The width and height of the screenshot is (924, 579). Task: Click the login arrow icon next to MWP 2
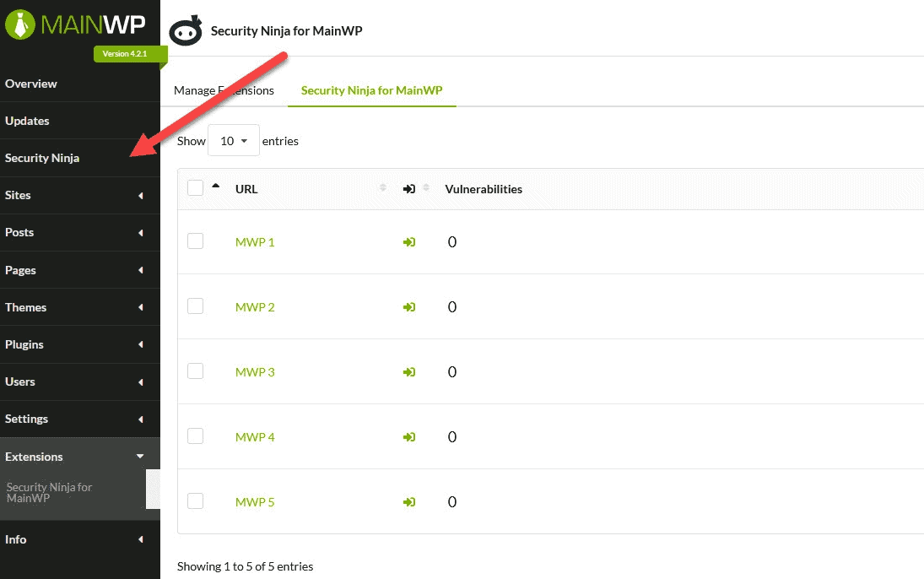click(x=409, y=306)
